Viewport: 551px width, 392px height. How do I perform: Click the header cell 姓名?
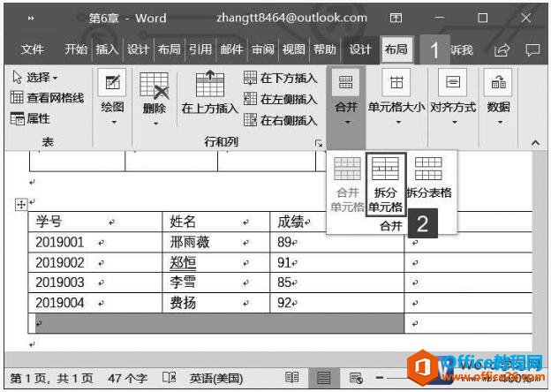point(215,222)
